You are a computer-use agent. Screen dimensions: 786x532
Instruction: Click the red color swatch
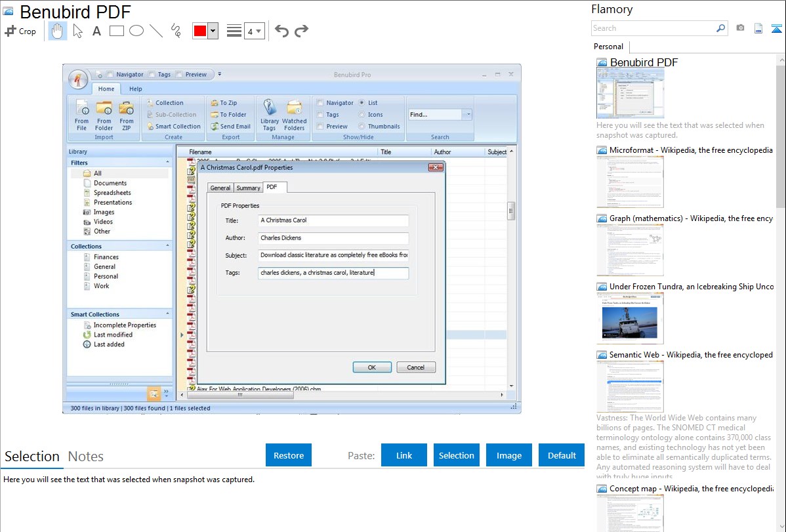pyautogui.click(x=199, y=31)
